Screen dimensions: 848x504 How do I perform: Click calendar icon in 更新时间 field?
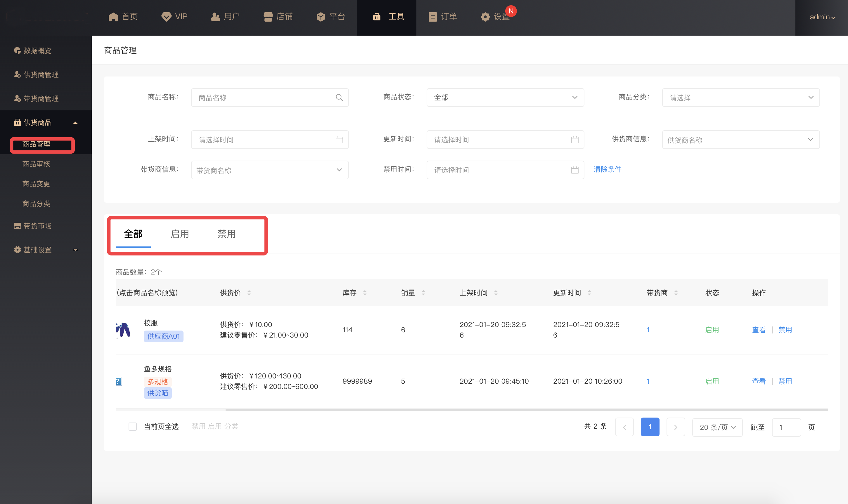point(574,140)
